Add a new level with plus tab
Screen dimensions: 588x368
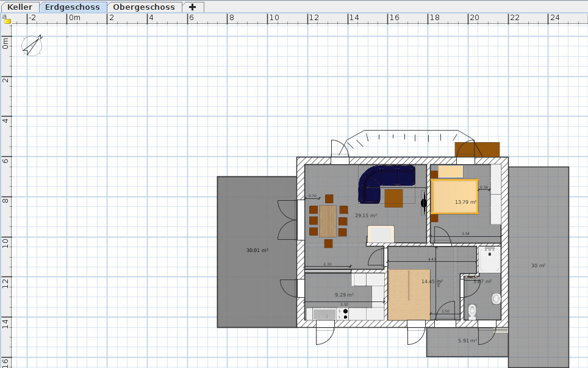(192, 7)
